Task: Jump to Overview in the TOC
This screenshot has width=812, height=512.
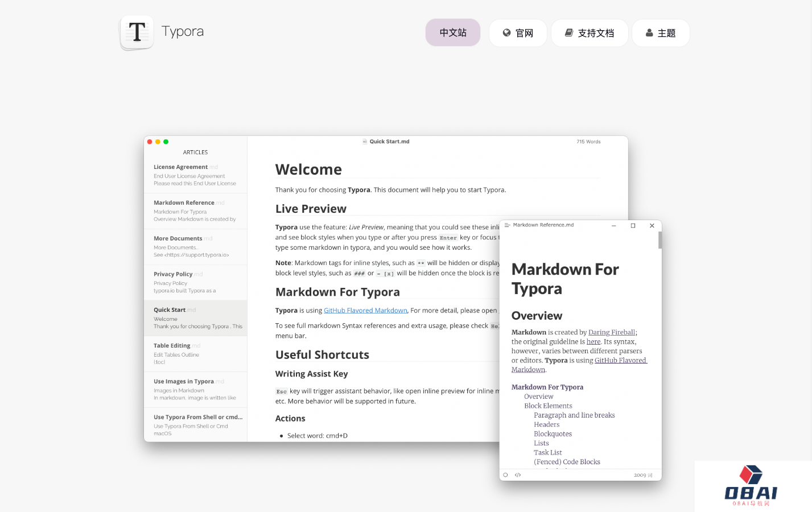Action: click(538, 397)
